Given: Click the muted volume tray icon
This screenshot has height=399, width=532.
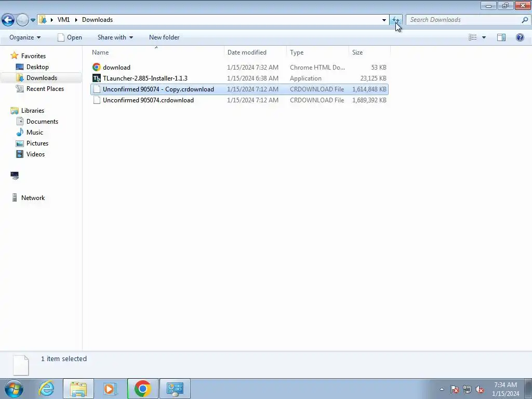Looking at the screenshot, I should (x=480, y=389).
